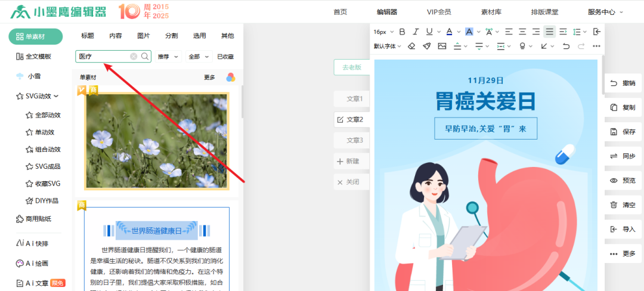Open the multicolor circles color filter
The width and height of the screenshot is (644, 291).
tap(231, 77)
